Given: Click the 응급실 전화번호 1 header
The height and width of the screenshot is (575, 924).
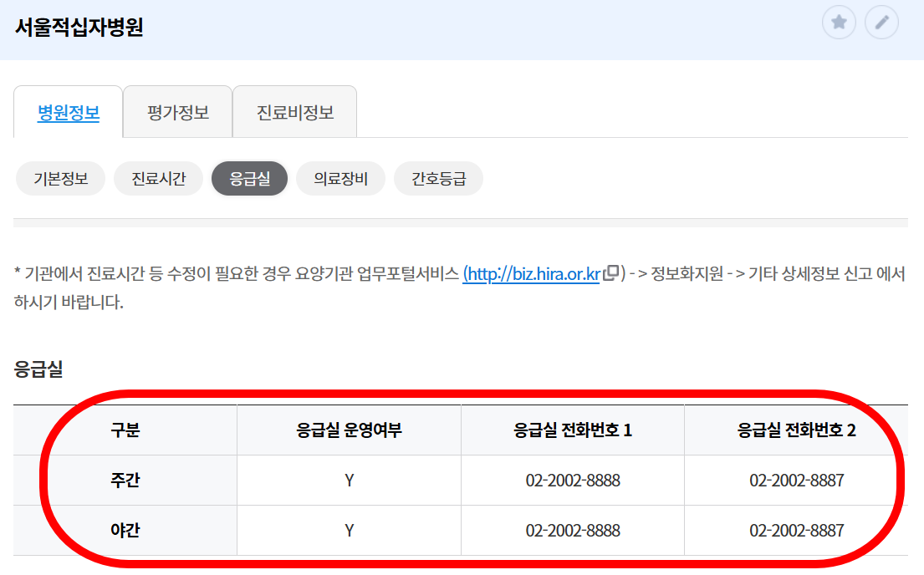Looking at the screenshot, I should (x=573, y=430).
